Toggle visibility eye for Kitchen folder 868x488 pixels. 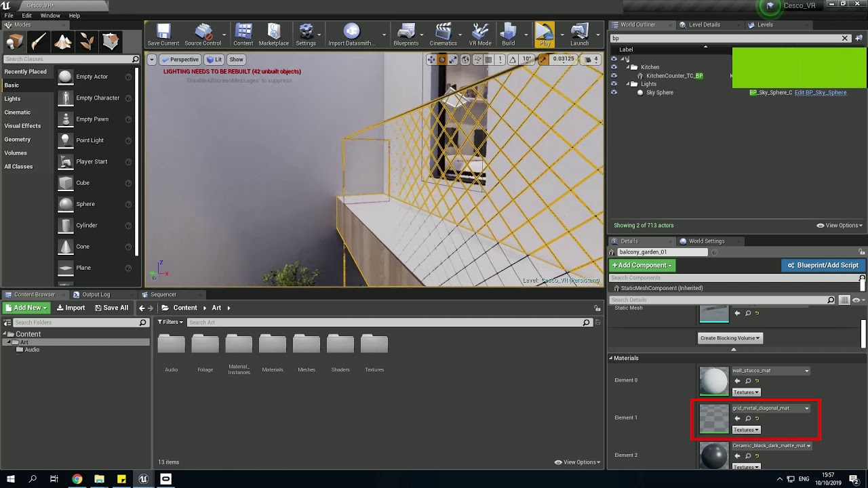pos(614,67)
